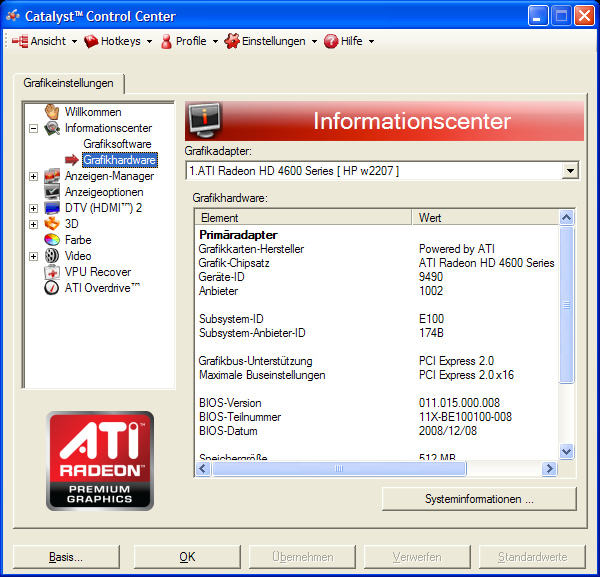Screen dimensions: 600x577
Task: Click the vertical scrollbar thumb
Action: tap(566, 305)
